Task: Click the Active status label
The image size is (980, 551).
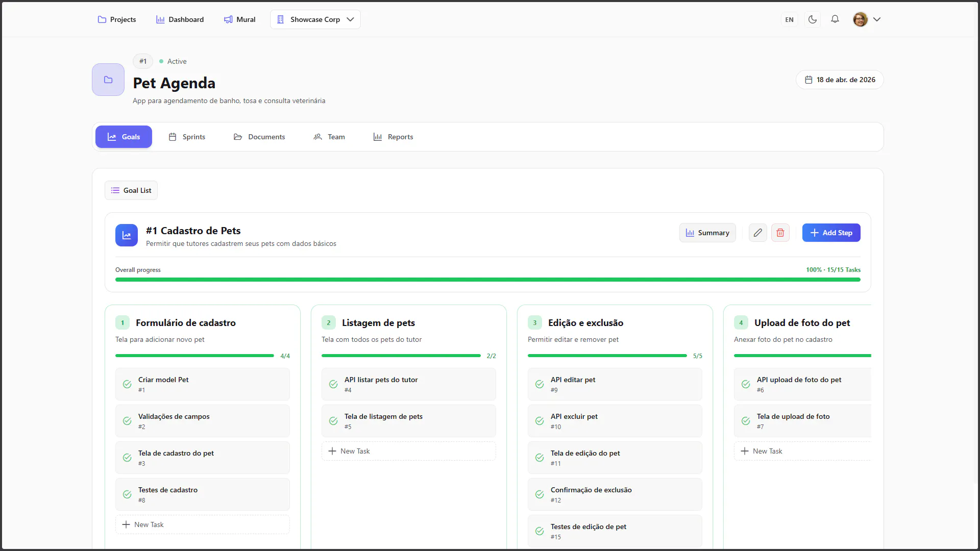Action: 177,61
